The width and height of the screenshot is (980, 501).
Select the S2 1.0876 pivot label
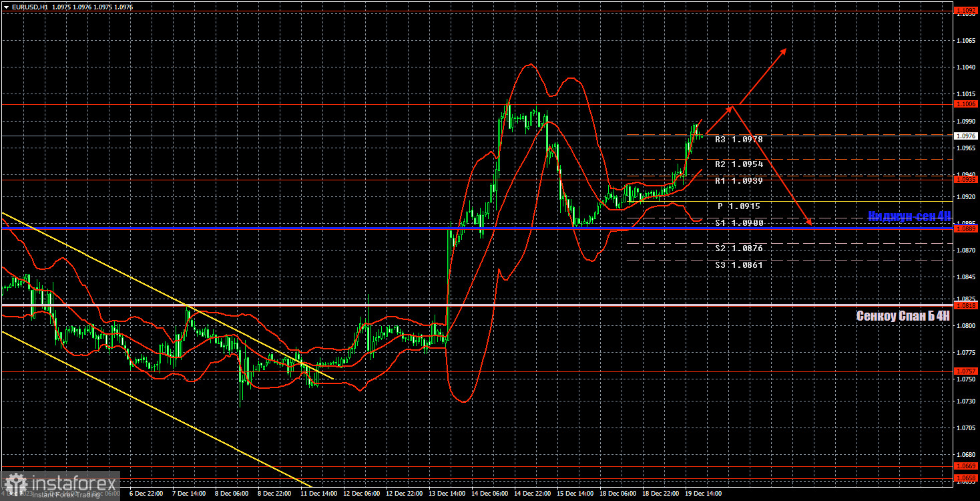pos(738,248)
